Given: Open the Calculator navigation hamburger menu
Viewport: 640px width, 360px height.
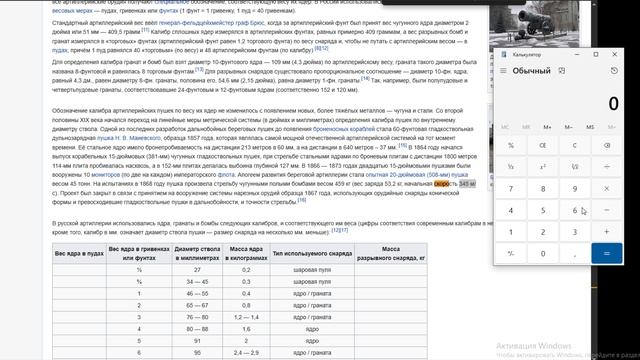Looking at the screenshot, I should (503, 71).
